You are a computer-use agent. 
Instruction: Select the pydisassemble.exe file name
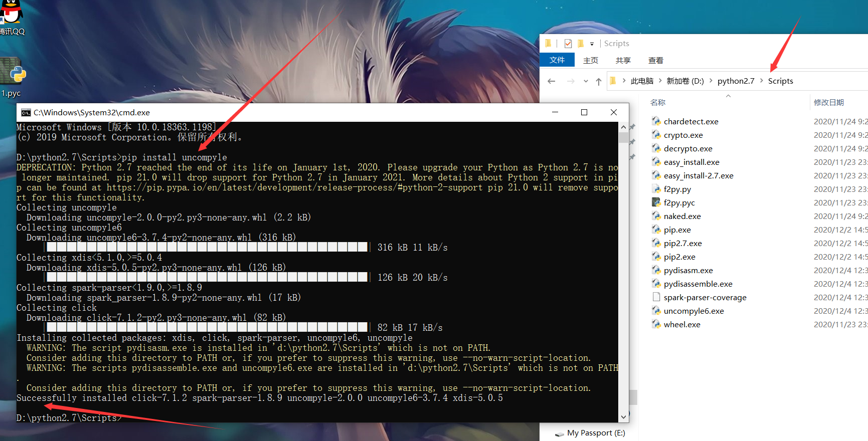(x=698, y=284)
